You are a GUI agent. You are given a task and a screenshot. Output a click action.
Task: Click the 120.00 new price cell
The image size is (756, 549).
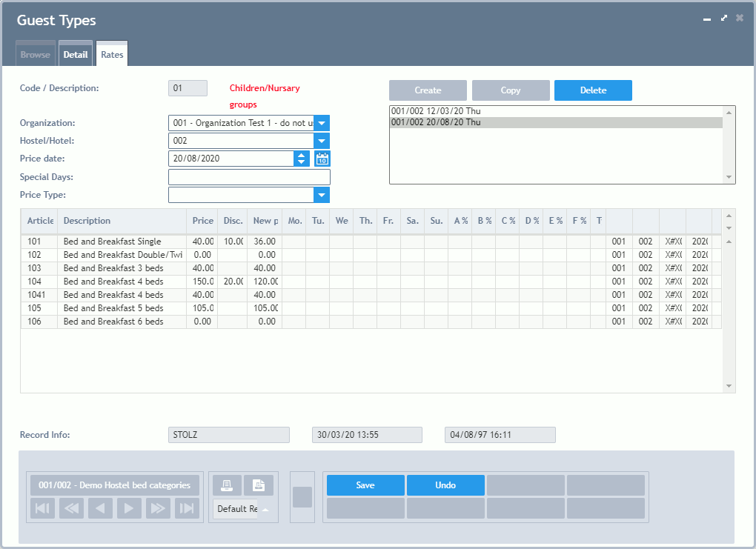click(265, 282)
